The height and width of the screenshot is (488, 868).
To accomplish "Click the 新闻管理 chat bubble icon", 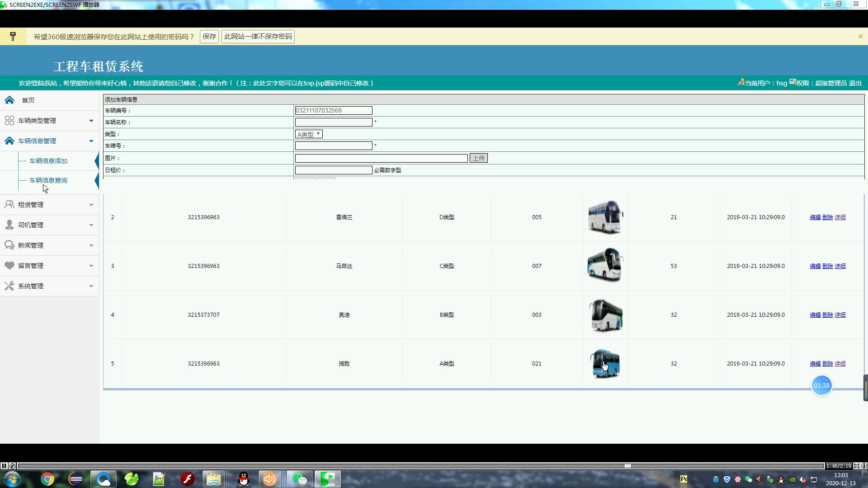I will point(9,245).
